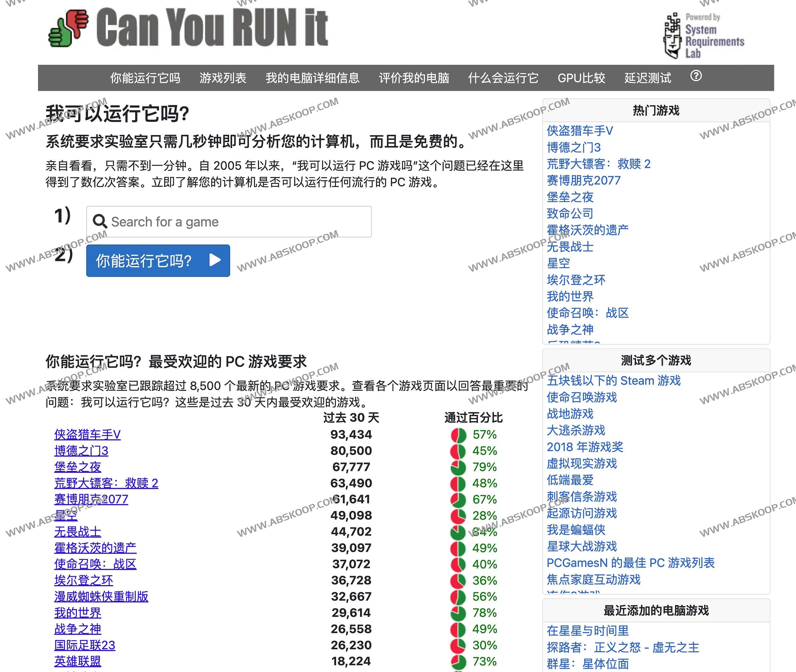Focus the Search for a game field
796x672 pixels.
point(229,222)
